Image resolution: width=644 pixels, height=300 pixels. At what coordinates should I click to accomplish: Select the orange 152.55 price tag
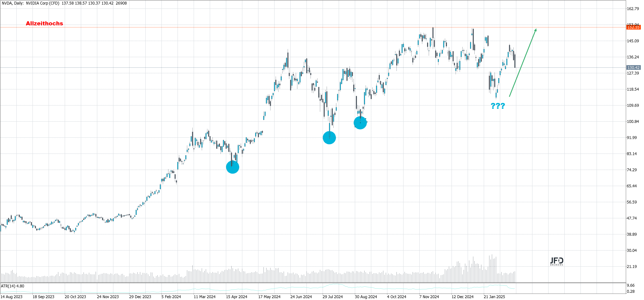point(633,28)
